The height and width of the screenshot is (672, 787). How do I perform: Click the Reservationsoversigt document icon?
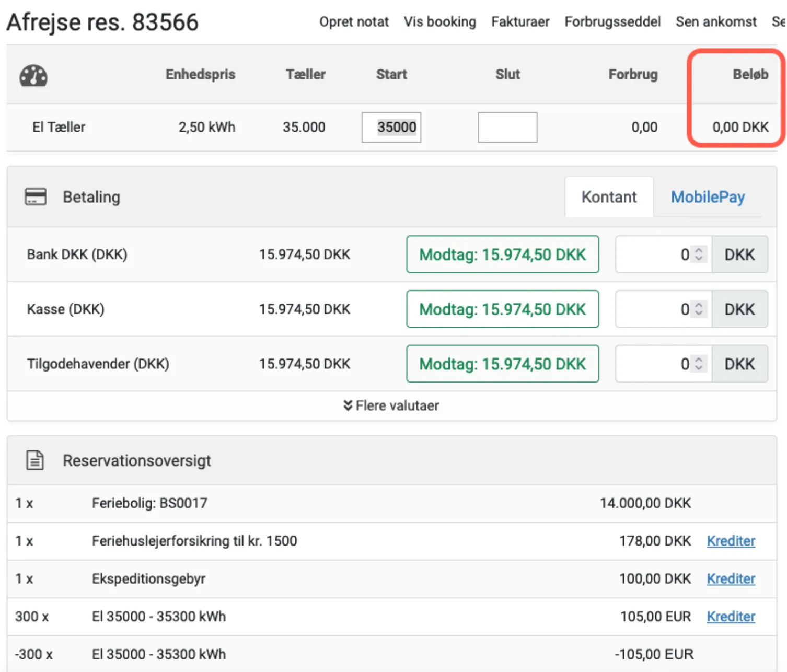[35, 460]
